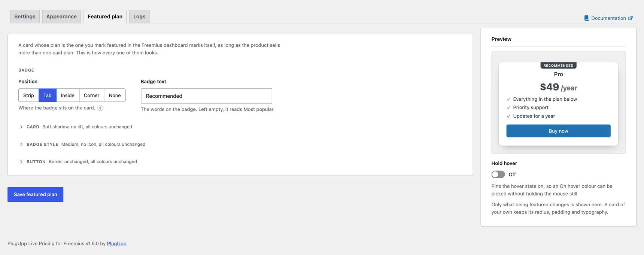Switch to the Logs tab
The image size is (644, 255).
click(x=139, y=16)
